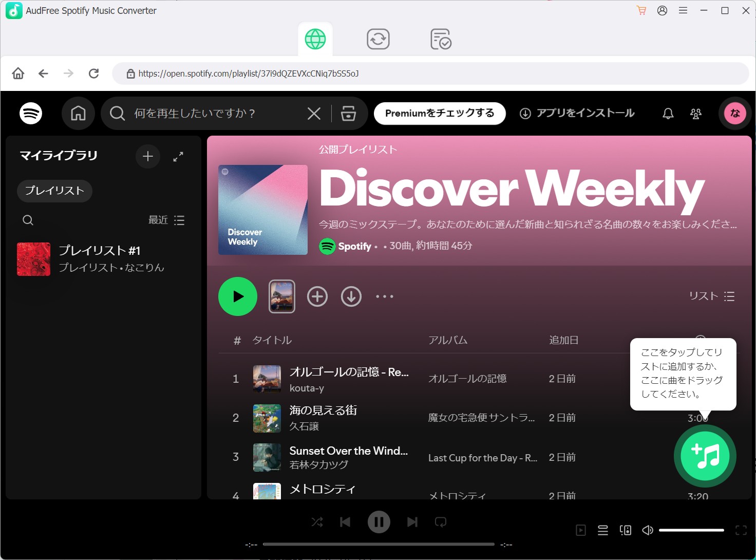Click the タイトル column header
Image resolution: width=756 pixels, height=560 pixels.
(272, 340)
